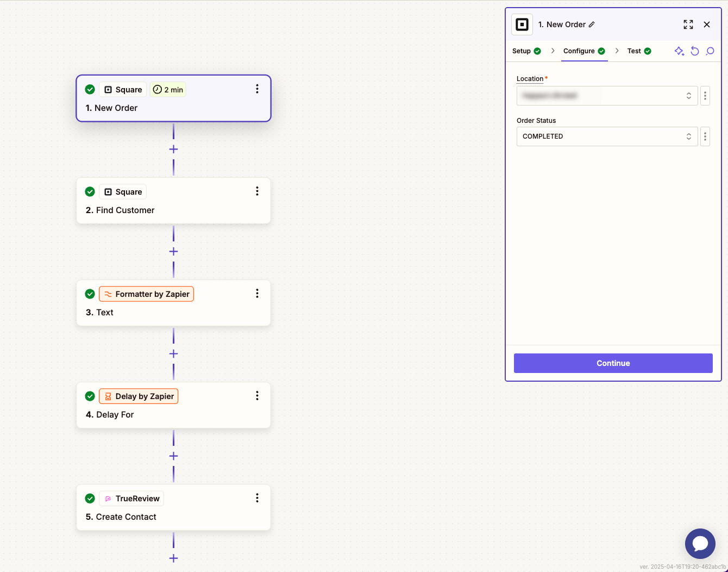Select the 5. Create Contact step card
Screen dimensions: 728x572
(x=173, y=507)
